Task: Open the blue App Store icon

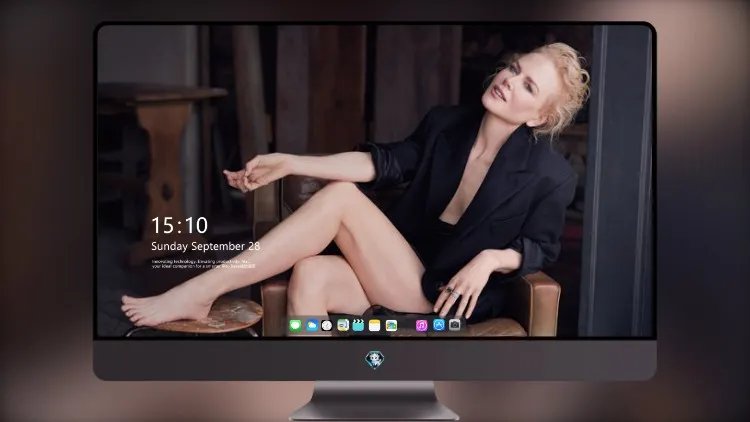Action: [x=439, y=325]
